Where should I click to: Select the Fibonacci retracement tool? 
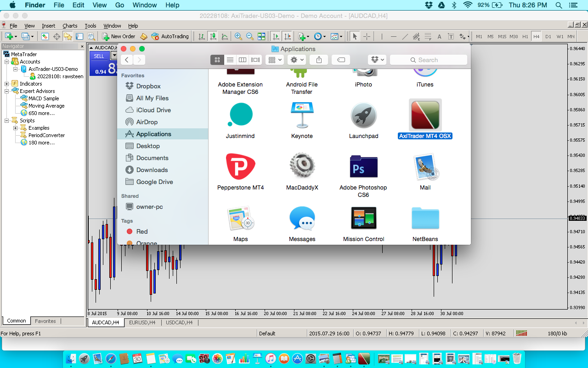[428, 36]
